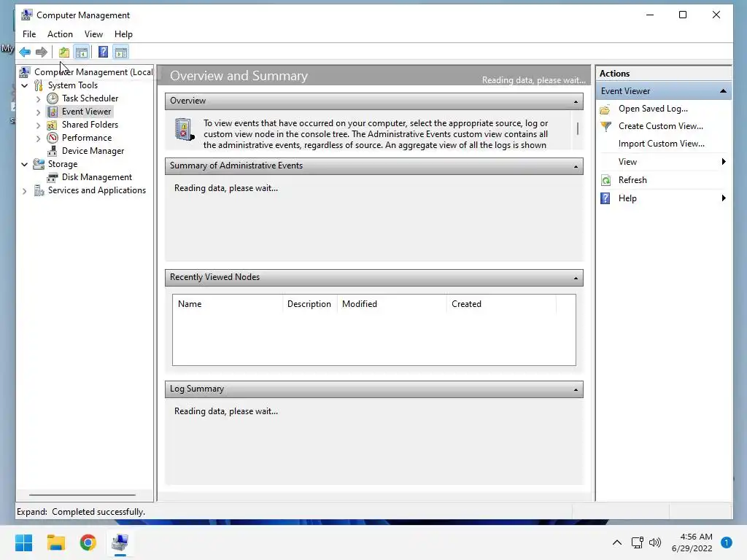The height and width of the screenshot is (560, 747).
Task: Click Open Saved Log... action
Action: click(653, 109)
